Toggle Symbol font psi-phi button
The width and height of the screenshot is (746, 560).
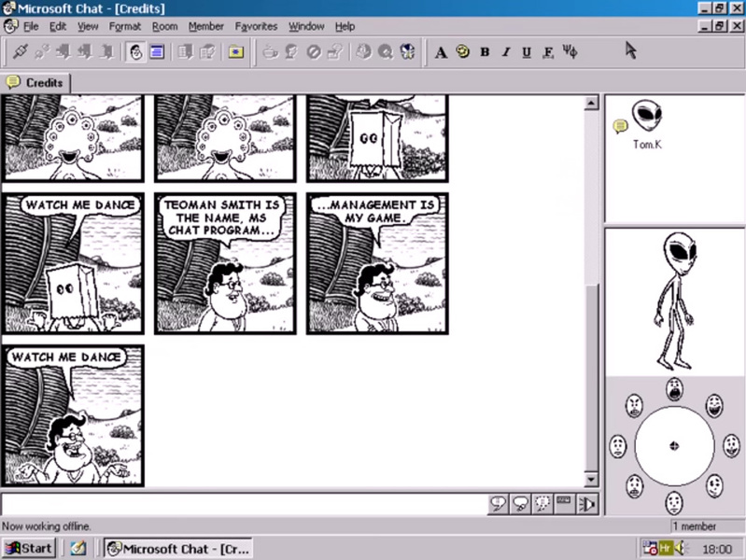coord(570,51)
